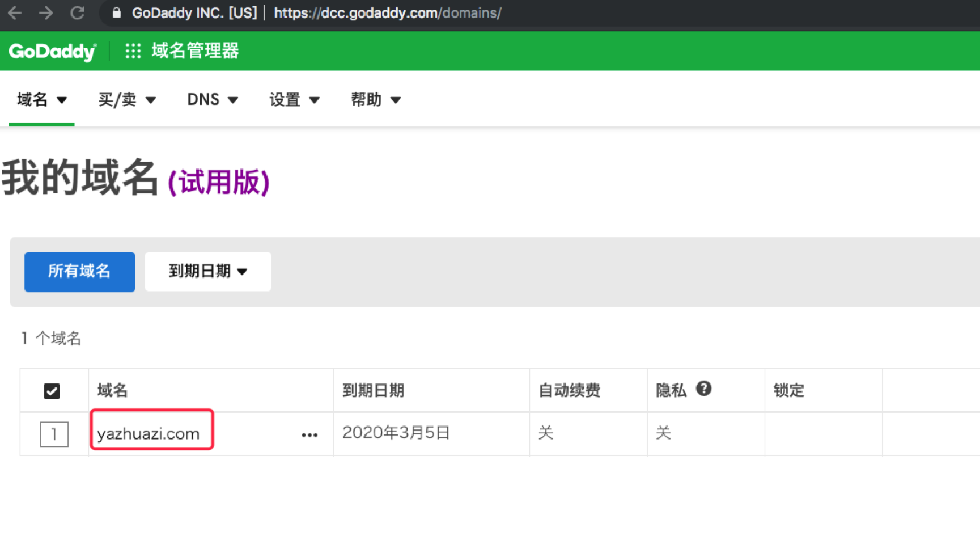Open the 到期日期 dropdown filter
The height and width of the screenshot is (557, 980).
tap(207, 271)
